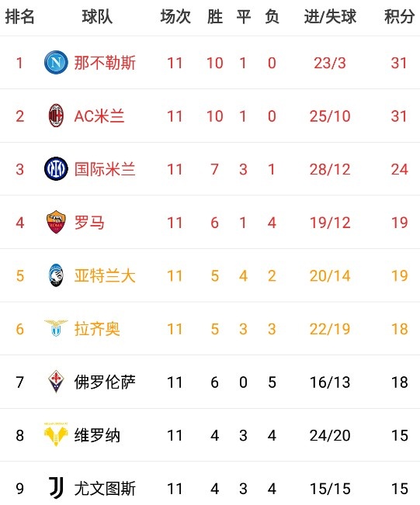
Task: Click the Hellas Verona yellow crest
Action: (x=56, y=434)
